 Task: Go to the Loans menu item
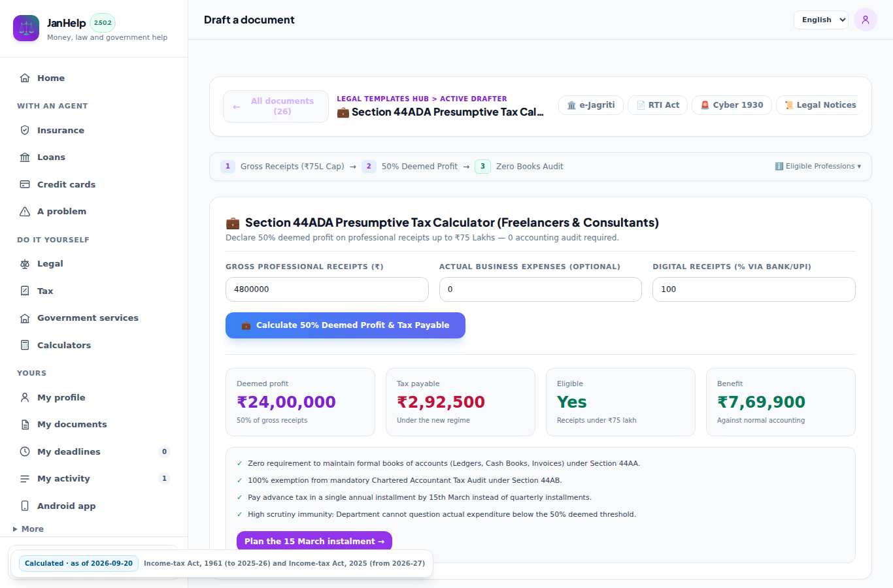[x=94, y=157]
